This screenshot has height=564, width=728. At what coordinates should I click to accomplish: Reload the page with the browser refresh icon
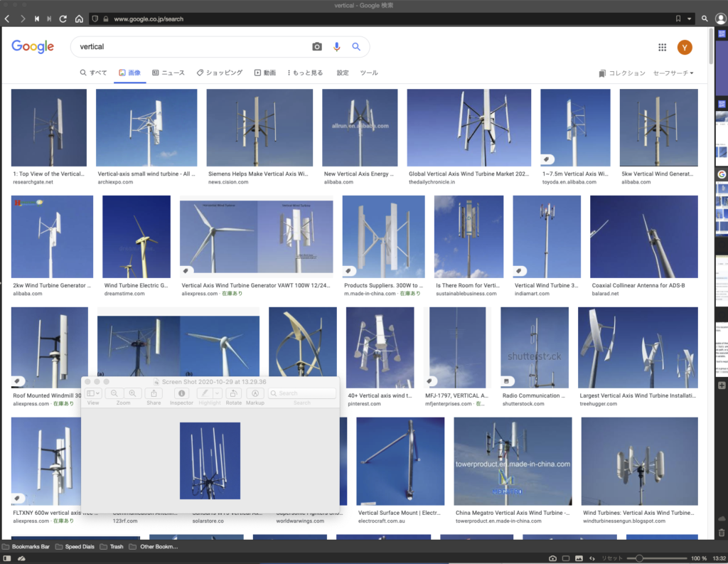(x=63, y=18)
